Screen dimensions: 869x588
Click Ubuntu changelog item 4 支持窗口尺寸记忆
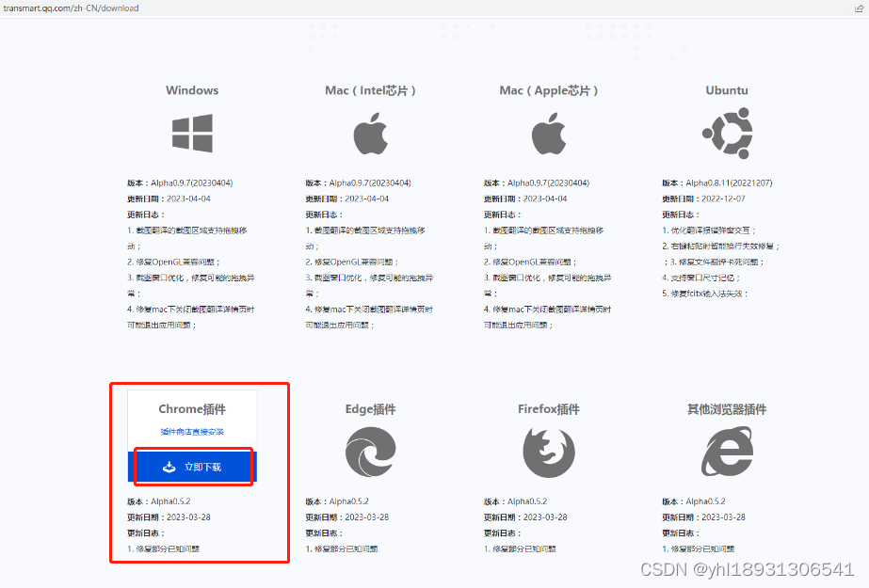click(x=701, y=278)
